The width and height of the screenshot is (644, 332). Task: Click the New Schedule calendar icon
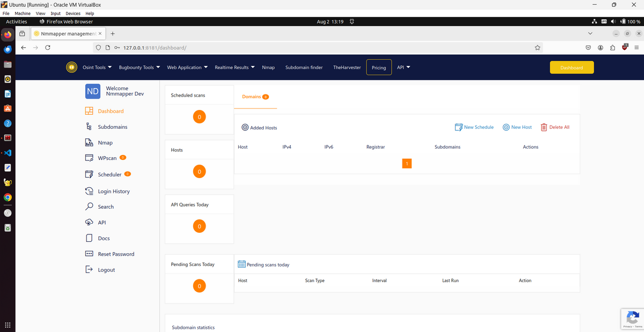click(x=458, y=127)
